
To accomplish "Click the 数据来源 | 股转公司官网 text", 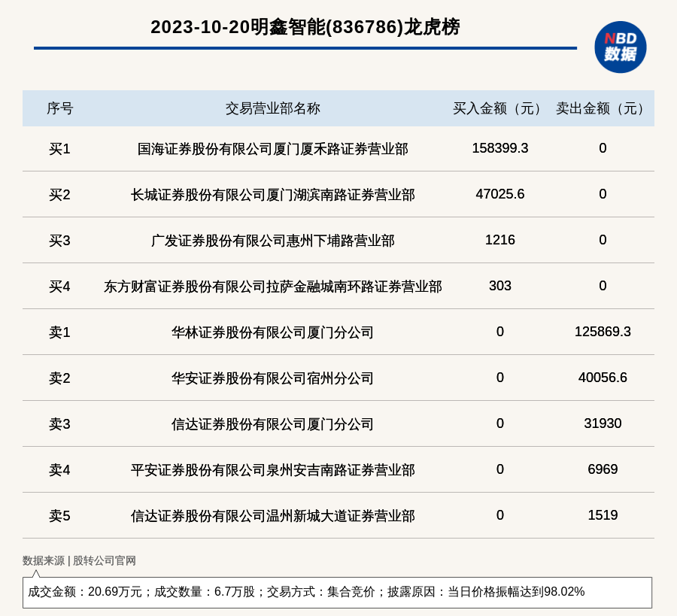I will pos(80,561).
